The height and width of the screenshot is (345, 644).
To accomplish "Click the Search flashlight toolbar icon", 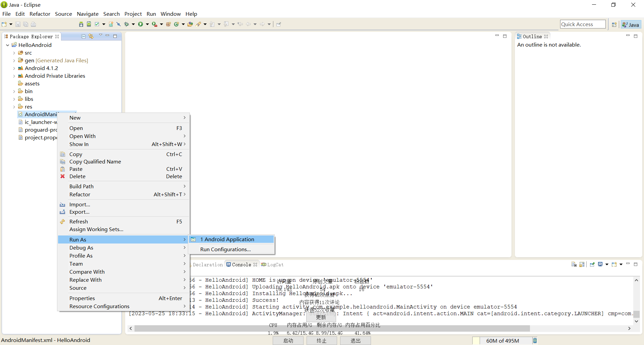I will click(x=199, y=24).
